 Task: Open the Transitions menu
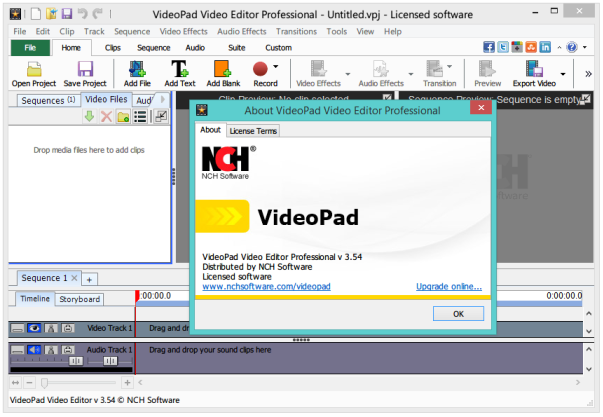(x=296, y=31)
